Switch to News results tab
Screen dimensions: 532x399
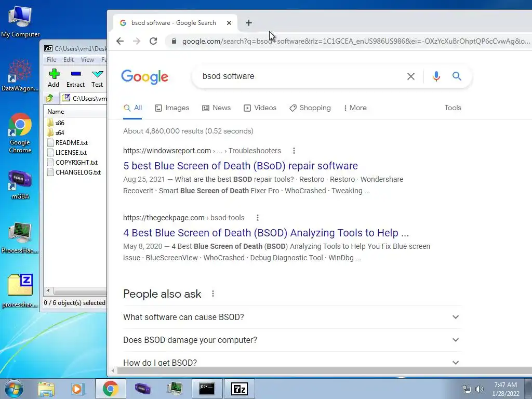(217, 108)
